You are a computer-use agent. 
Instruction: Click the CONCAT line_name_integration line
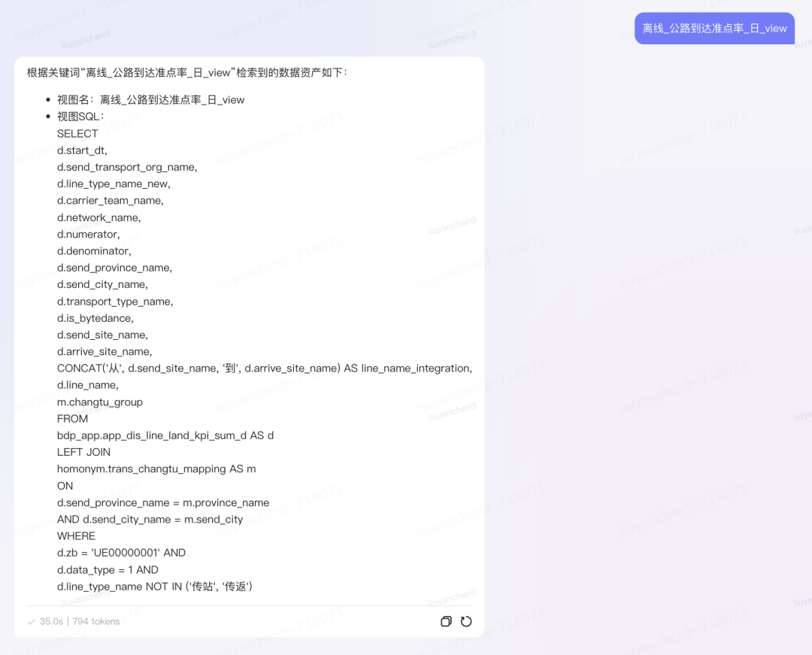tap(265, 368)
